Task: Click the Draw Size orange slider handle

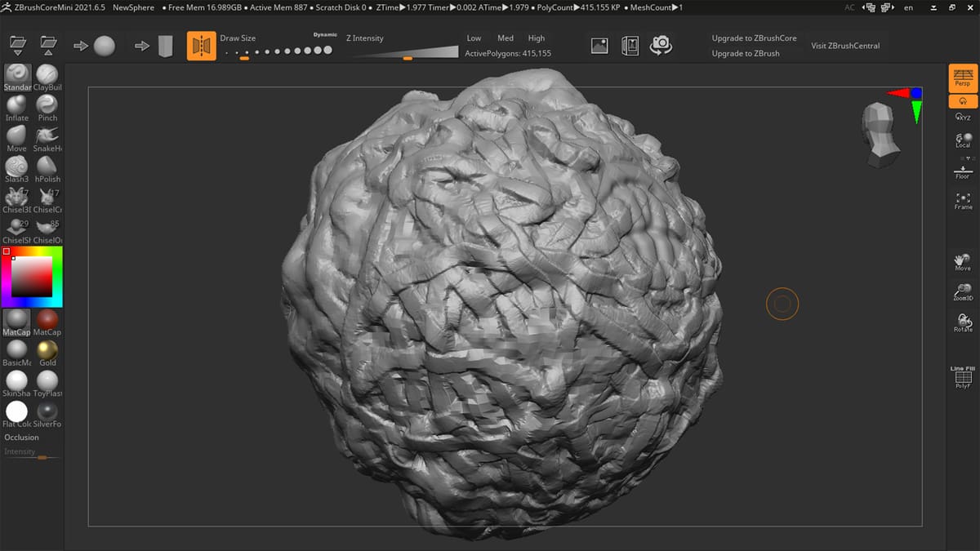Action: pos(244,58)
